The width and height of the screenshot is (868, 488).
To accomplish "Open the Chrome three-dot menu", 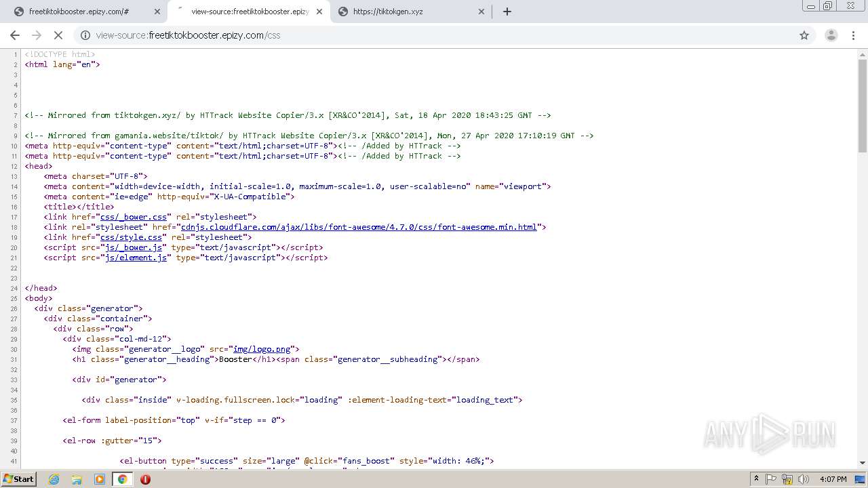I will click(854, 35).
